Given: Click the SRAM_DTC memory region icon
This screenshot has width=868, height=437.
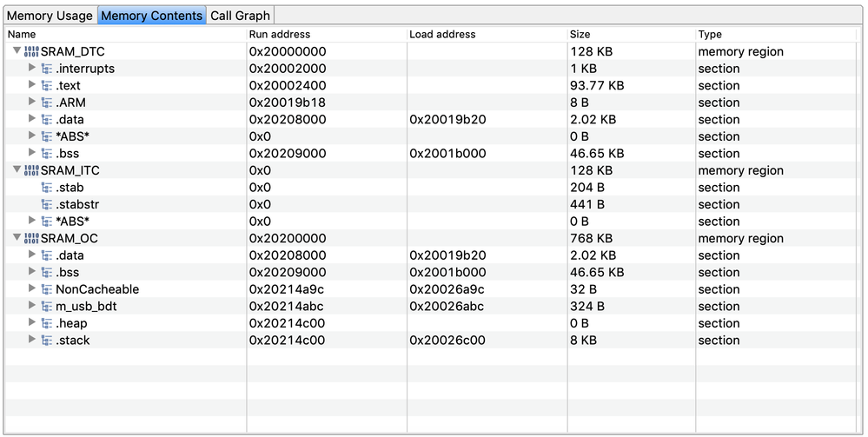Looking at the screenshot, I should click(31, 51).
